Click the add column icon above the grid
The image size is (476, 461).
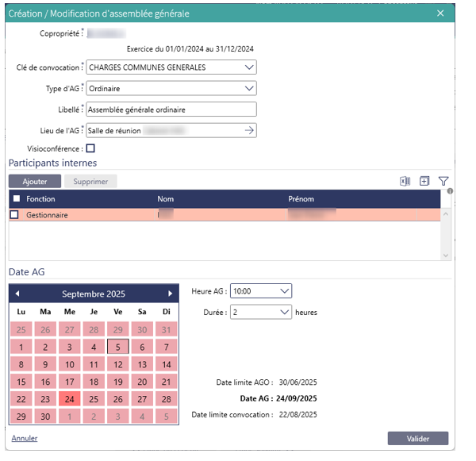coord(424,181)
